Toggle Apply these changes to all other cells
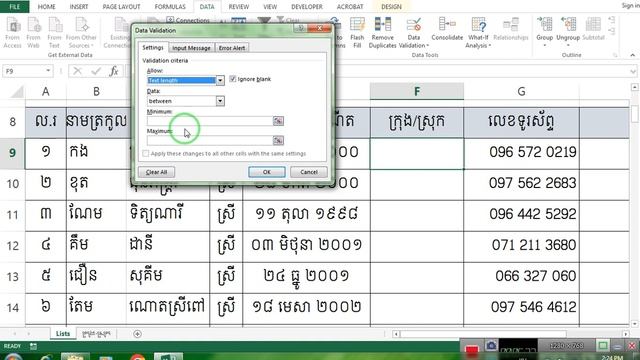The image size is (640, 360). coord(146,153)
